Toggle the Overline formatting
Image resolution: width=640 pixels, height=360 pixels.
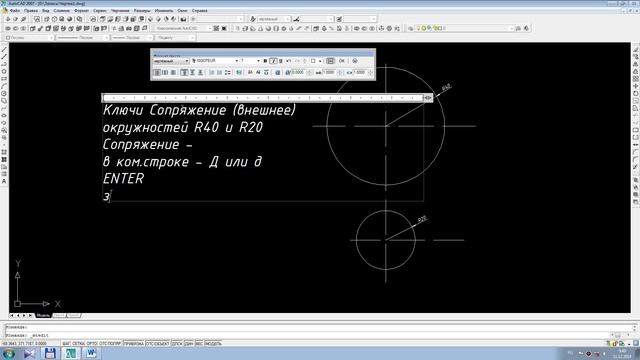tap(266, 72)
